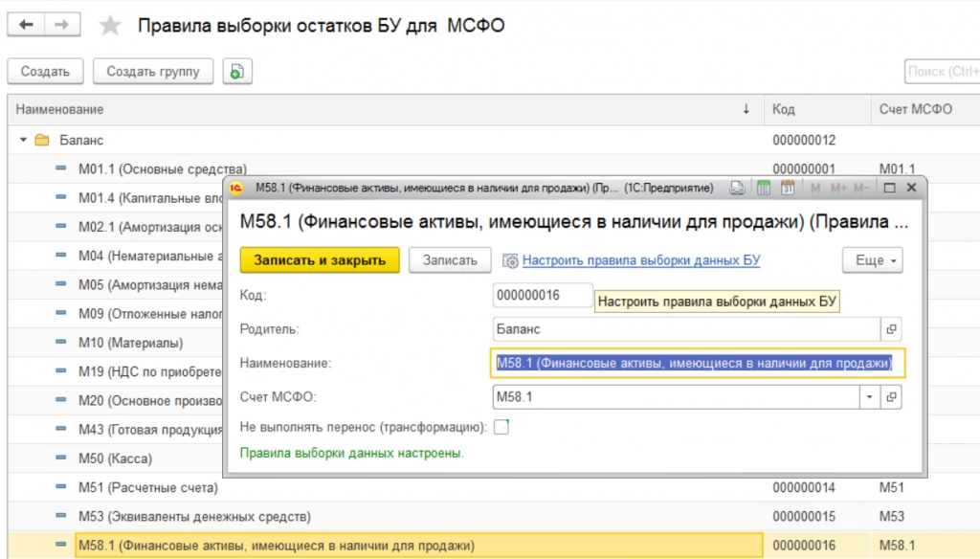Click the item marker icon of М50 (Касса)
This screenshot has width=980, height=559.
(60, 458)
